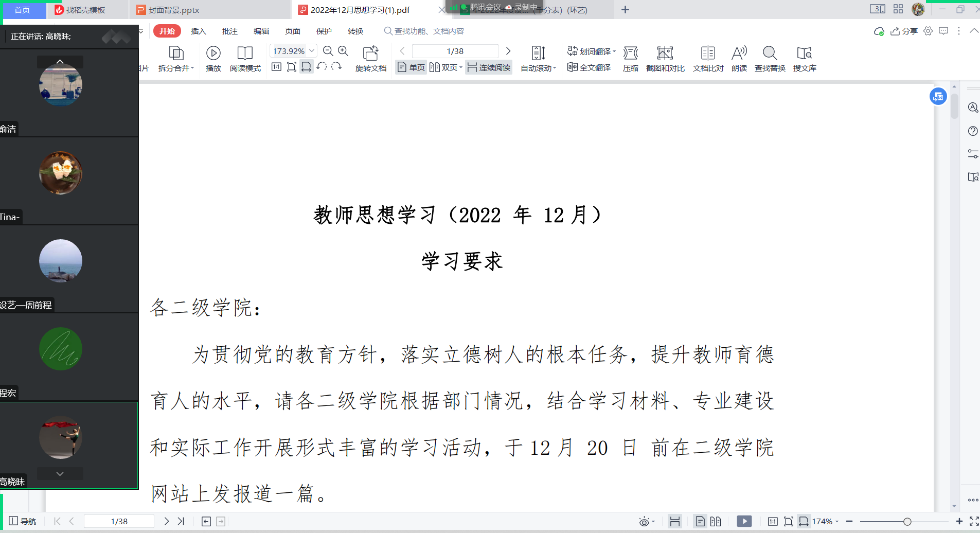Switch to the 封面背景.pptx tab
980x533 pixels.
[173, 10]
